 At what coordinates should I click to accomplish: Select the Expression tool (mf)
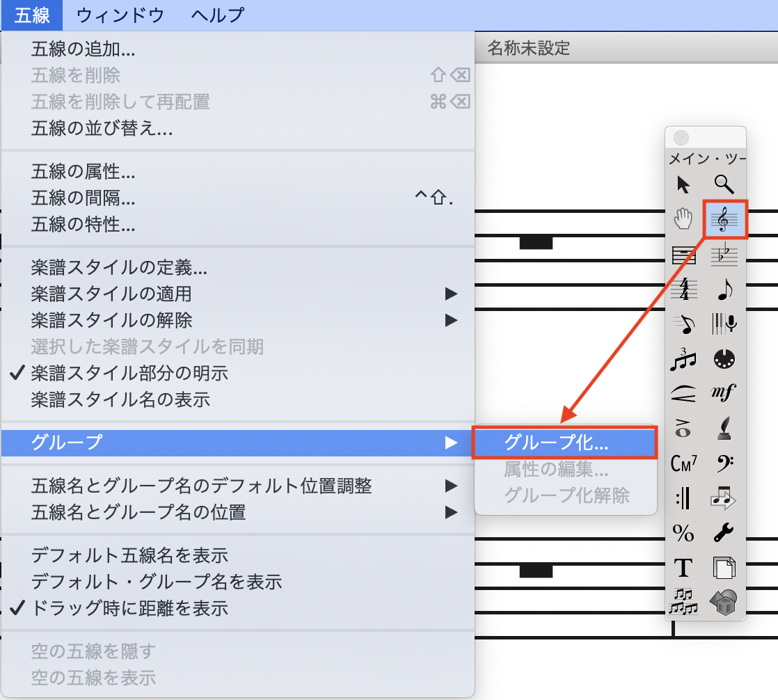(724, 394)
